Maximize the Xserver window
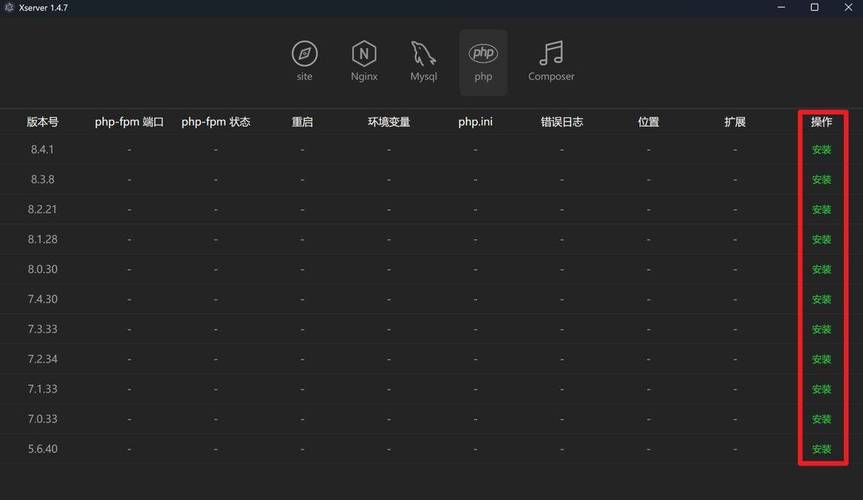 (x=815, y=7)
